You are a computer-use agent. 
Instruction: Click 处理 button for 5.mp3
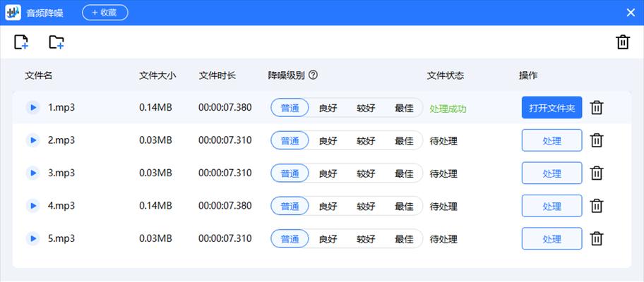551,238
